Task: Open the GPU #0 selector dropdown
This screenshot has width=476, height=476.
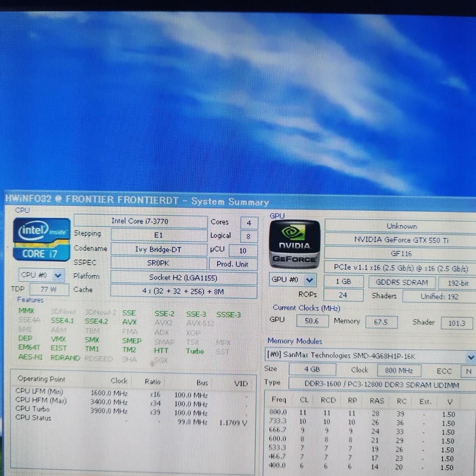Action: pos(292,280)
